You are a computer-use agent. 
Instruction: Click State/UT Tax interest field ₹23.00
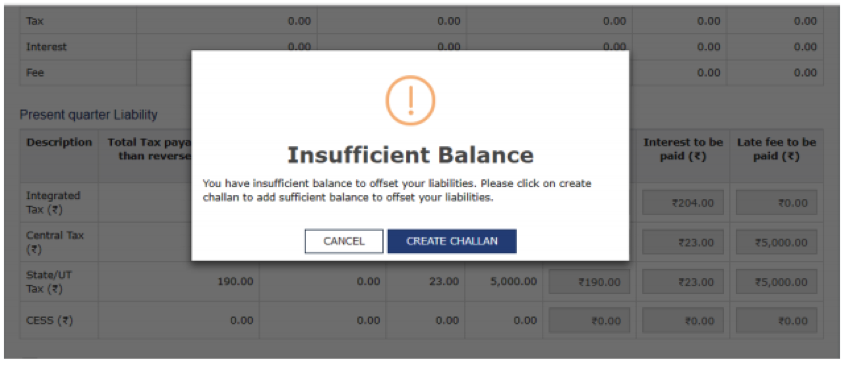point(683,282)
